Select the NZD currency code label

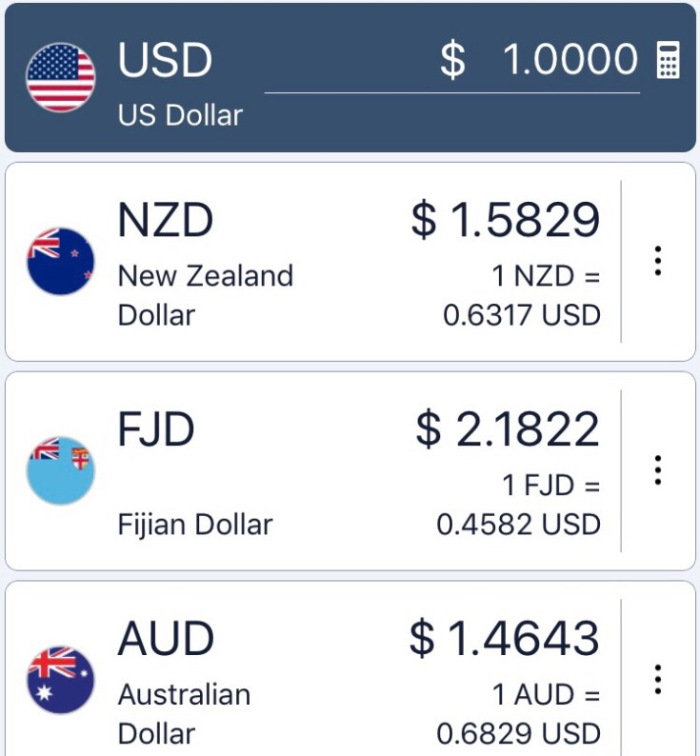[x=166, y=221]
